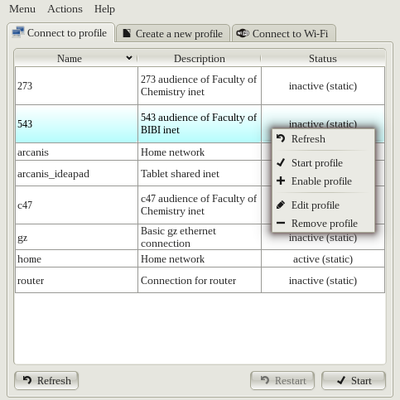This screenshot has width=400, height=400.
Task: Choose Enable profile in context menu
Action: pyautogui.click(x=323, y=181)
